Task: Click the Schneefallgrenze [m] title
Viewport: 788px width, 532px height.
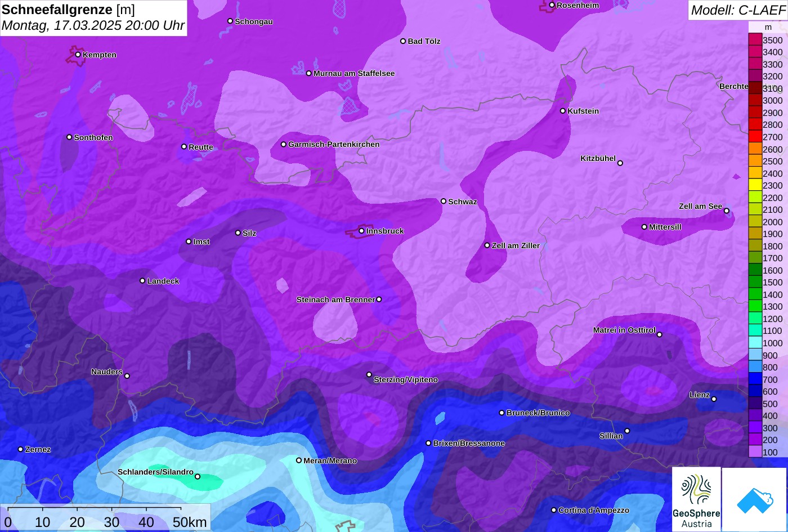Action: point(68,10)
